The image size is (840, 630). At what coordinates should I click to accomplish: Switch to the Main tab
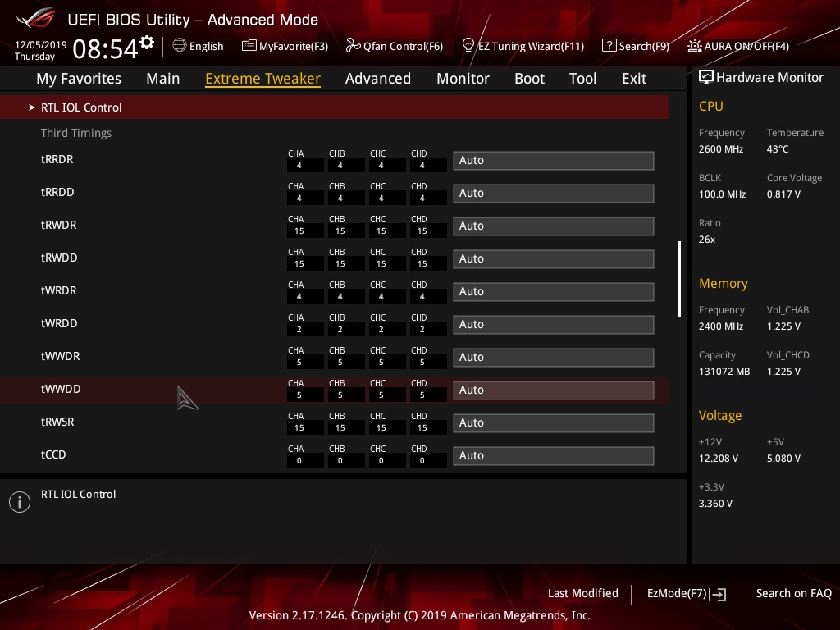click(x=163, y=78)
